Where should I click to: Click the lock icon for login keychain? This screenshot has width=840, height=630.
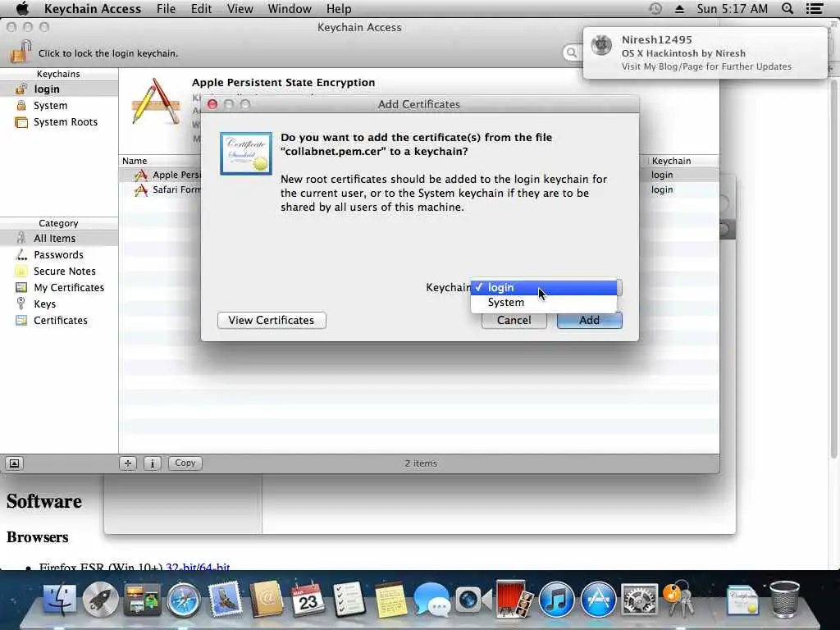click(x=21, y=52)
